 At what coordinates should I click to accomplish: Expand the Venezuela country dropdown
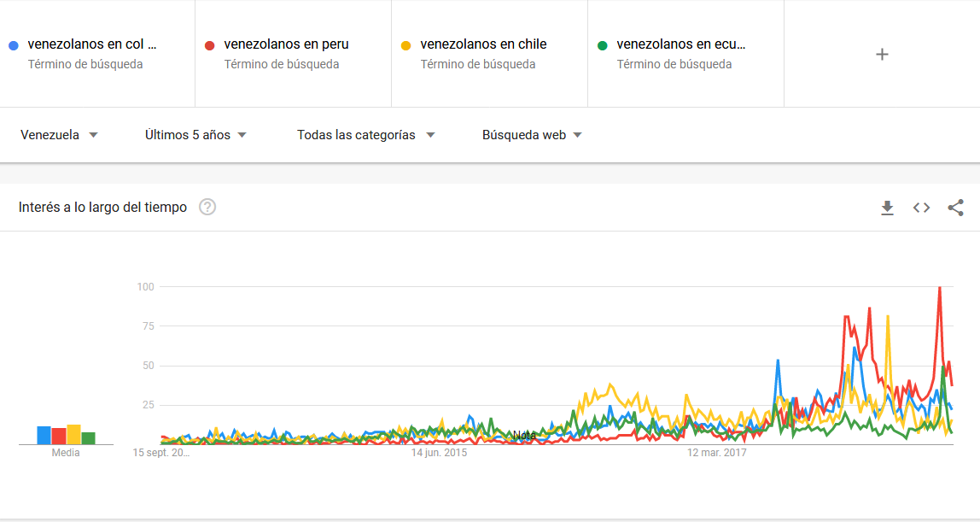(59, 135)
